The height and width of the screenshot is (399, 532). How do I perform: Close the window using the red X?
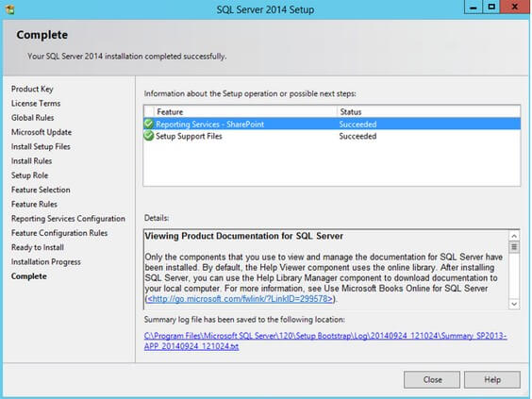click(514, 8)
